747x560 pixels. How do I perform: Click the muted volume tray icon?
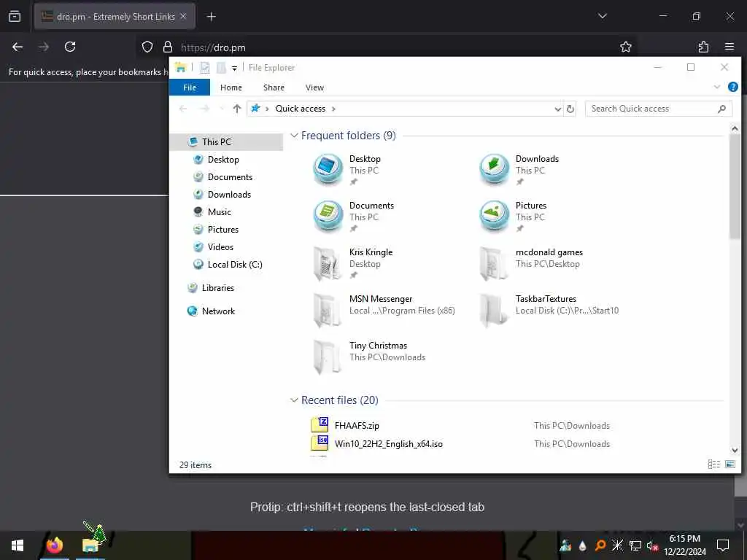652,545
